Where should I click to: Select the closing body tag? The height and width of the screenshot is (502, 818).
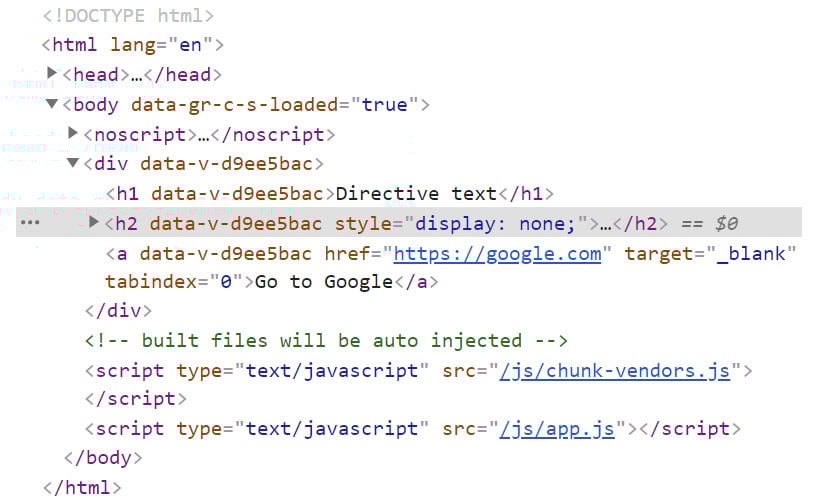[x=103, y=458]
